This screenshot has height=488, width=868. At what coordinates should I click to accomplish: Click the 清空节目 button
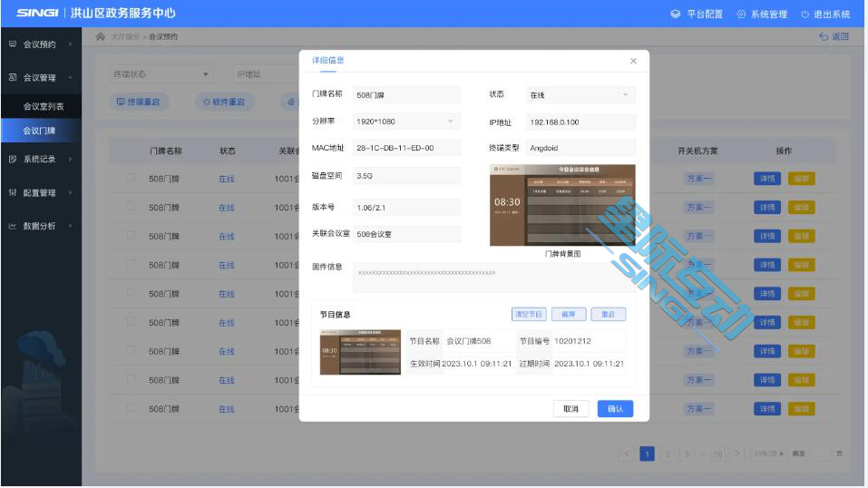[528, 314]
